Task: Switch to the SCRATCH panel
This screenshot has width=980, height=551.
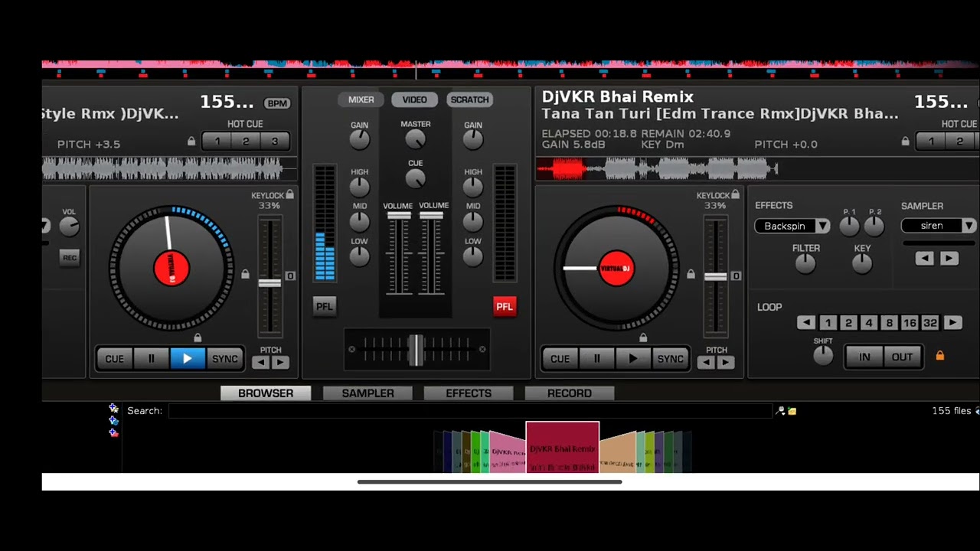Action: coord(469,99)
